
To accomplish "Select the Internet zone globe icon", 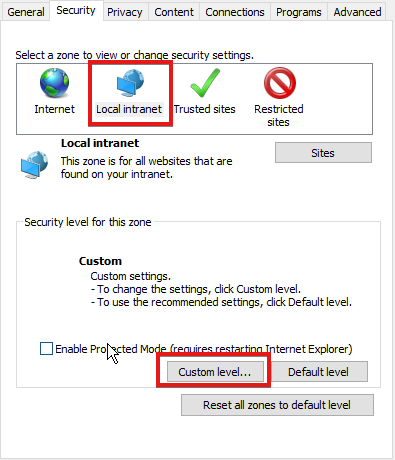I will (54, 83).
